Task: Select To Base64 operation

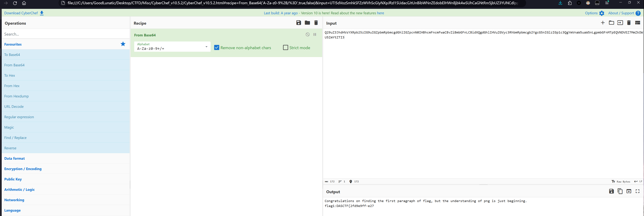Action: tap(66, 54)
